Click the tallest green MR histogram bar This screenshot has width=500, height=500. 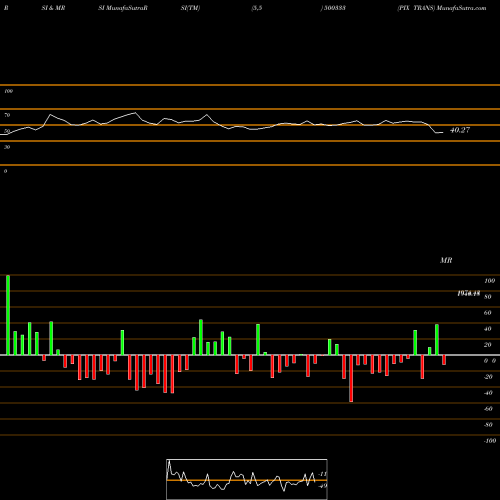click(x=8, y=315)
